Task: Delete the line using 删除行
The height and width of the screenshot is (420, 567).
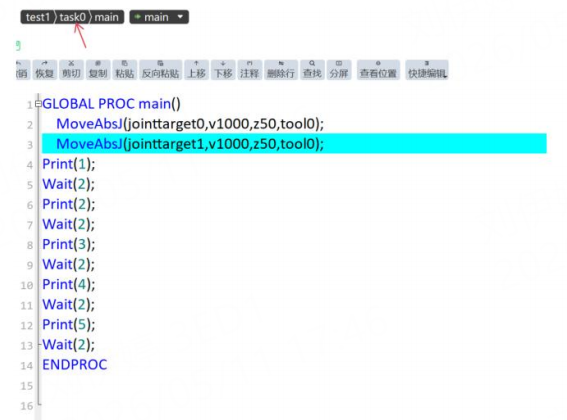Action: pos(281,70)
